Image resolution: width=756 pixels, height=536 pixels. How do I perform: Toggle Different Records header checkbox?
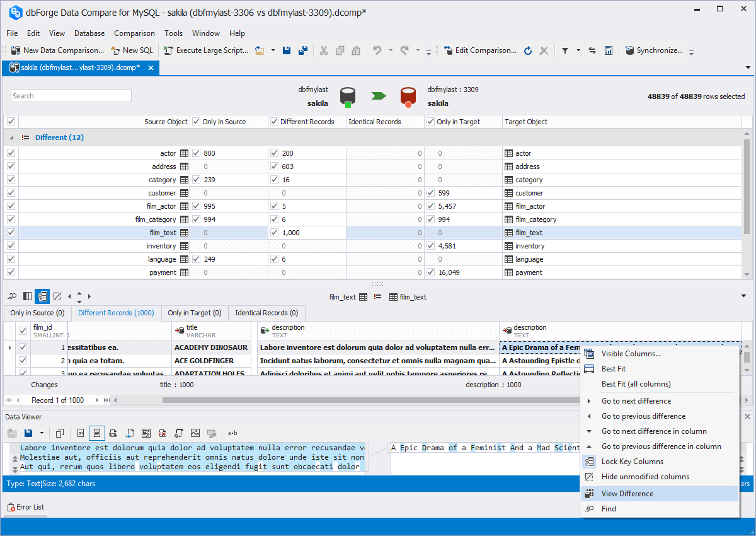coord(274,122)
